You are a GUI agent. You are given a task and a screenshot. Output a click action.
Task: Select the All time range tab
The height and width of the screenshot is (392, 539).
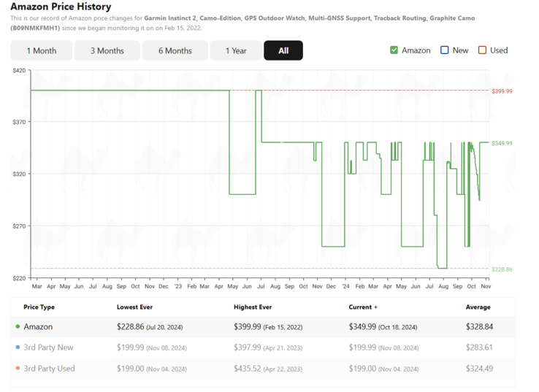click(283, 50)
